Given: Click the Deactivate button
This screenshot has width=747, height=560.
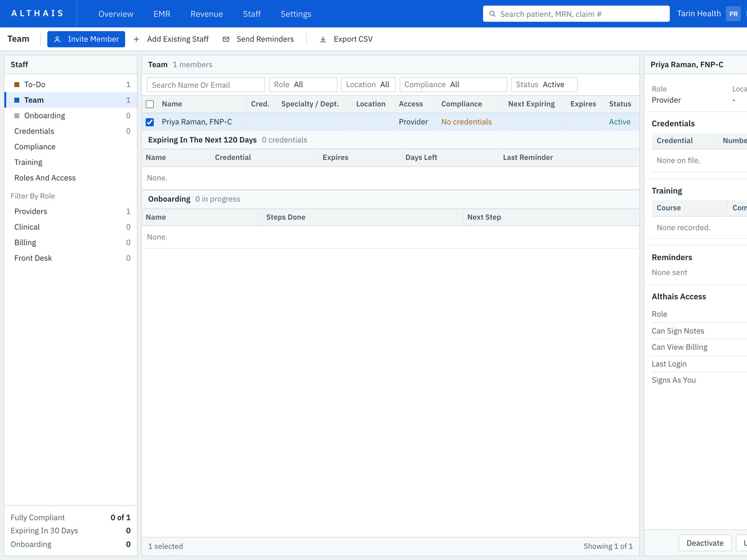Looking at the screenshot, I should [705, 543].
